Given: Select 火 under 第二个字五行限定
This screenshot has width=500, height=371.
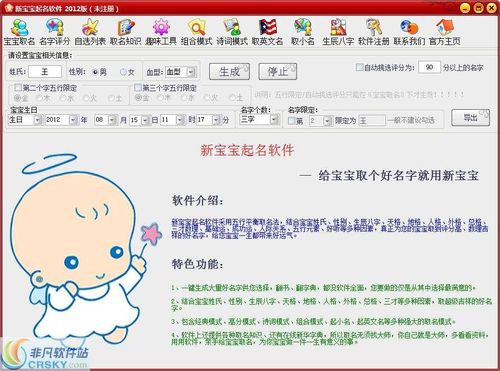Looking at the screenshot, I should [86, 98].
